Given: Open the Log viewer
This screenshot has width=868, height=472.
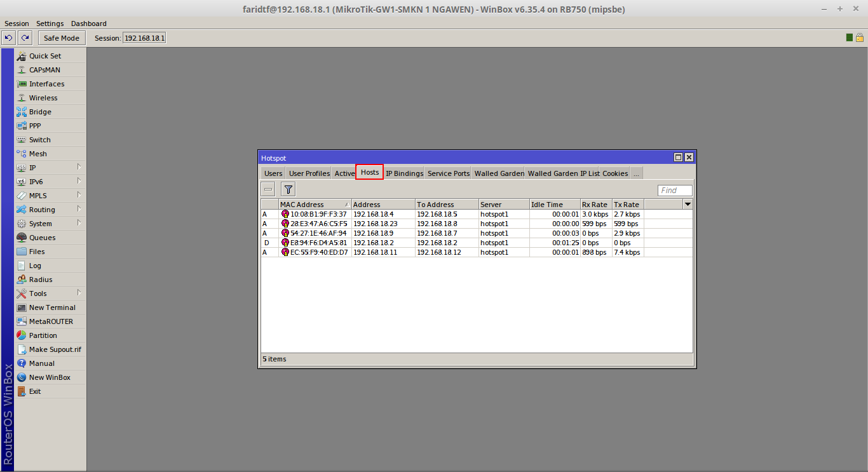Looking at the screenshot, I should (x=50, y=266).
